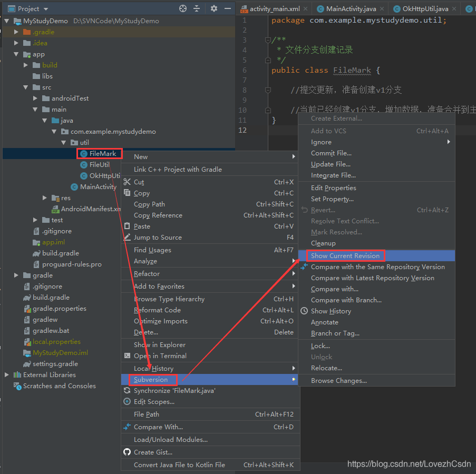Select Convert Java File to Kotlin File
Viewport: 476px width, 474px height.
(211, 465)
